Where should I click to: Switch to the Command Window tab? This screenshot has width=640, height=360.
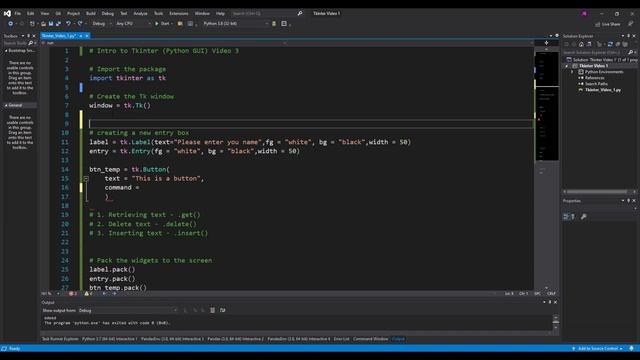coord(371,339)
